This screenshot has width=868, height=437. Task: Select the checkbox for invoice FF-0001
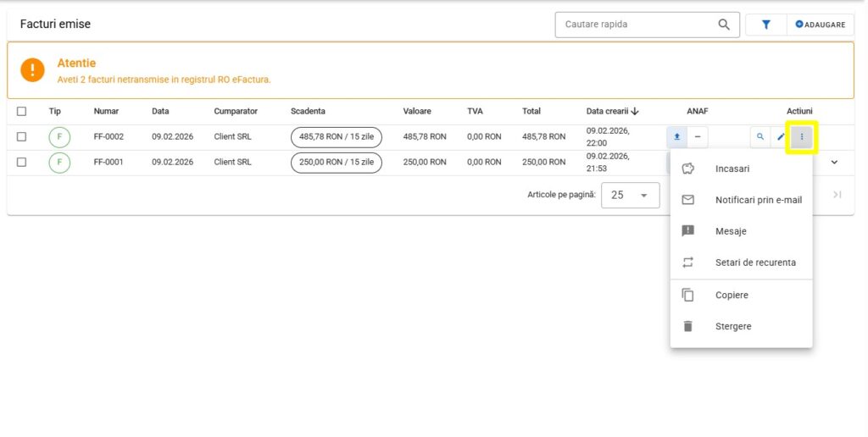pos(22,162)
